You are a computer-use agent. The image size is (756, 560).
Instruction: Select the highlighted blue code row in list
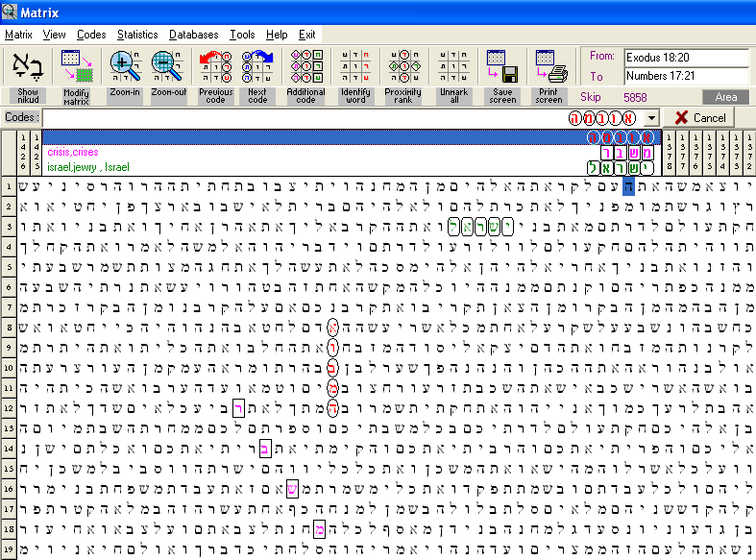pyautogui.click(x=352, y=137)
